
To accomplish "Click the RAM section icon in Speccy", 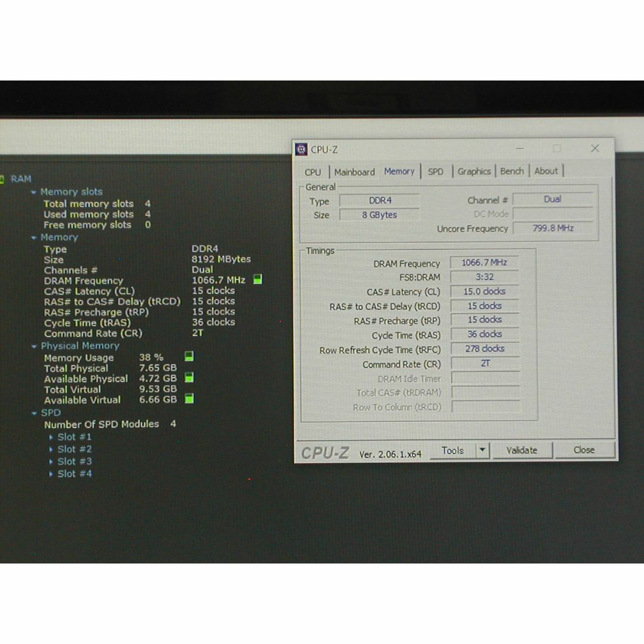I will (2, 179).
